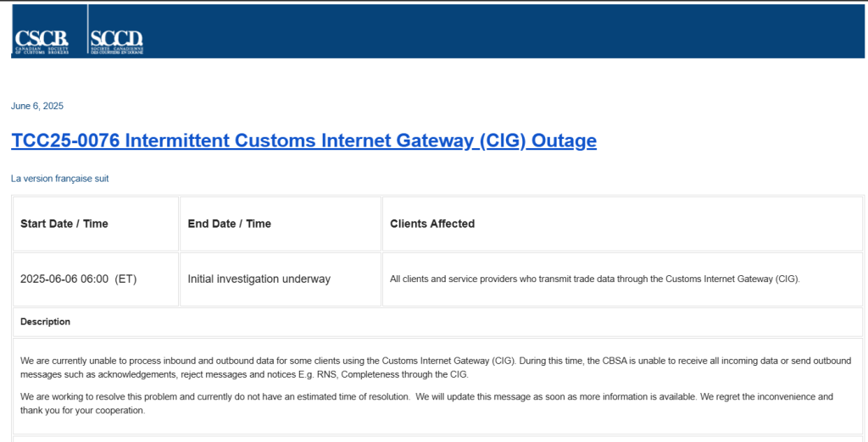Click the Start Date / Time header cell

click(x=96, y=224)
